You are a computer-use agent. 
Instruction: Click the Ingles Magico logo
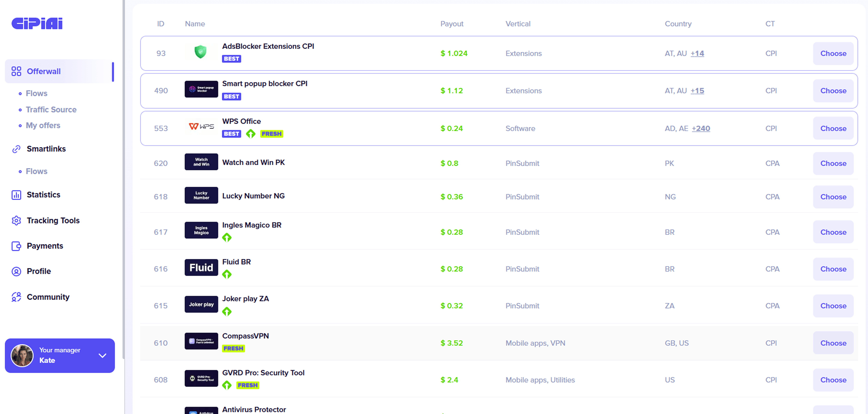[201, 230]
